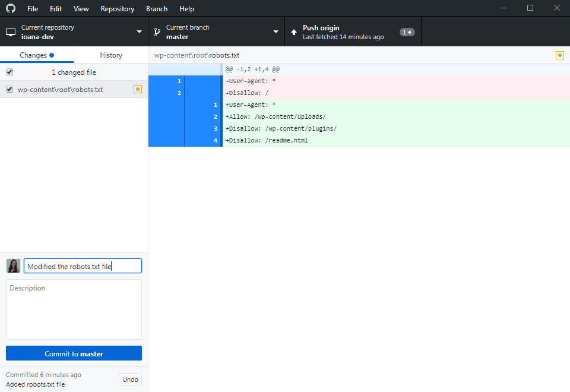Maximize the GitHub Desktop window
The height and width of the screenshot is (392, 570).
coord(530,8)
